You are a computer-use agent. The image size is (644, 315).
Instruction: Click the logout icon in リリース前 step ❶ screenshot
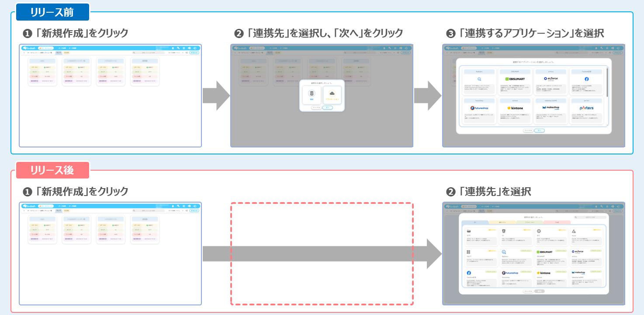[x=195, y=48]
